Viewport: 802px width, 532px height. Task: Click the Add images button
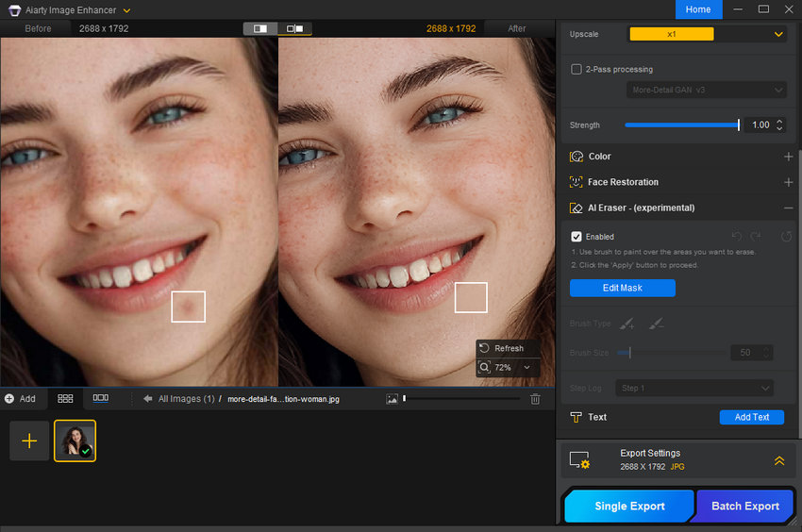[x=21, y=398]
